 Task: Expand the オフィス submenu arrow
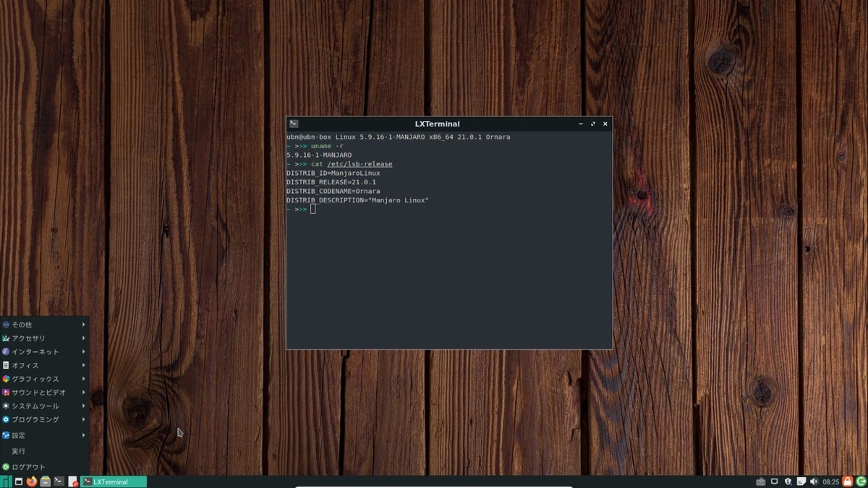coord(84,365)
